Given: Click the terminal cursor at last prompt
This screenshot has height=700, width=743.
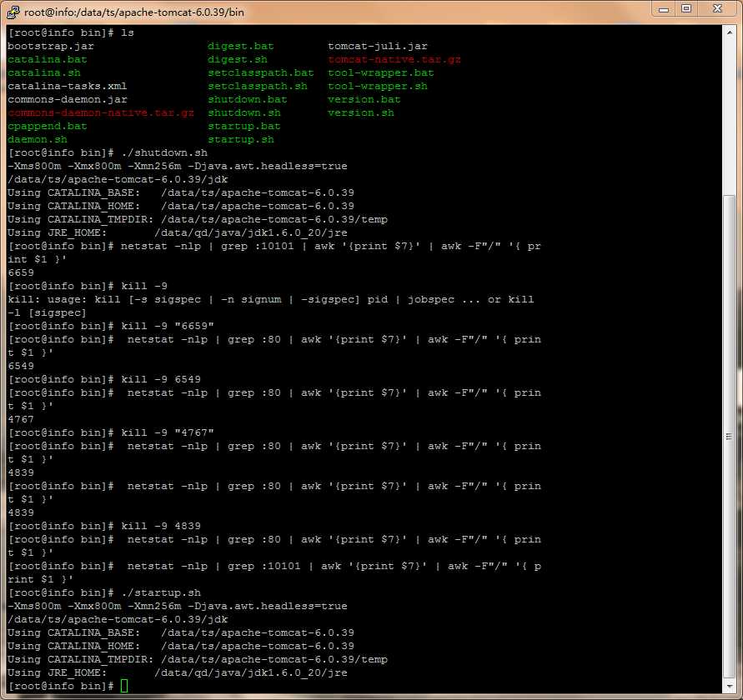Looking at the screenshot, I should (124, 686).
